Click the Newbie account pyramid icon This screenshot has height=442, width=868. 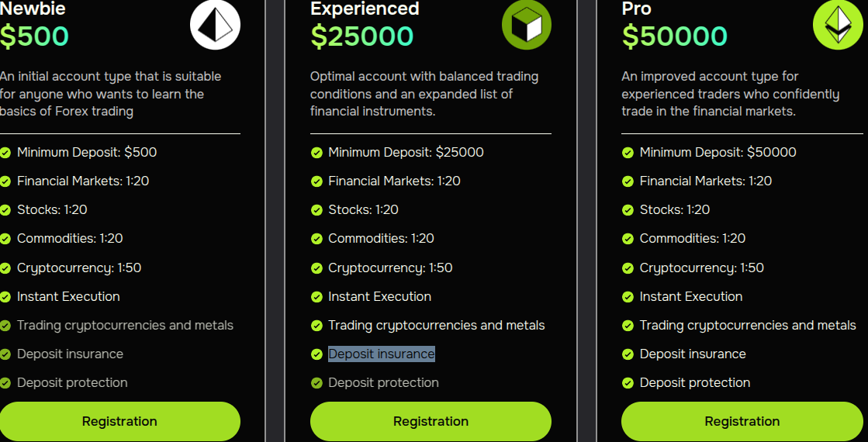tap(216, 25)
